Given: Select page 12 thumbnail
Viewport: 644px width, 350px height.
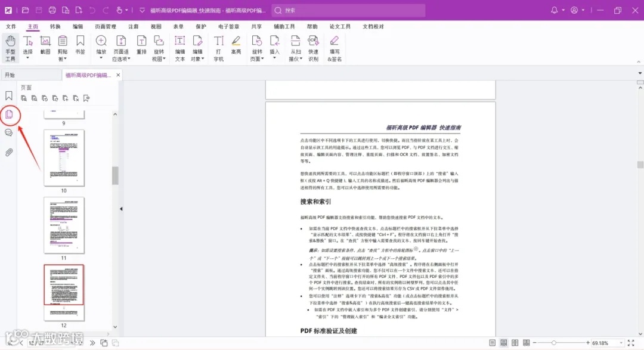Looking at the screenshot, I should pyautogui.click(x=64, y=293).
